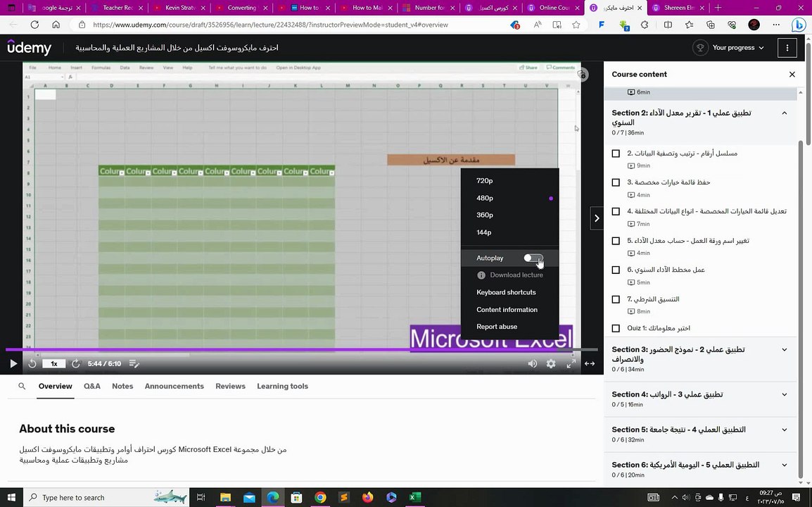Switch to Teacher Rec browser tab
This screenshot has width=812, height=507.
(117, 8)
